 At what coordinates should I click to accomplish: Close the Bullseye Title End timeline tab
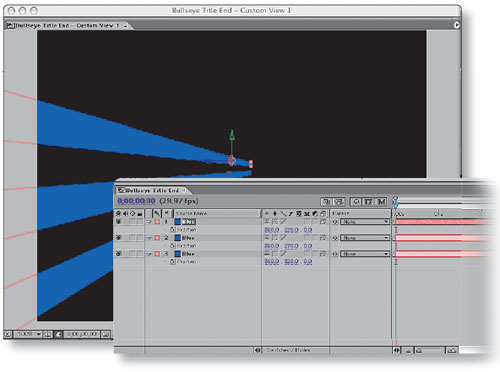[x=184, y=190]
